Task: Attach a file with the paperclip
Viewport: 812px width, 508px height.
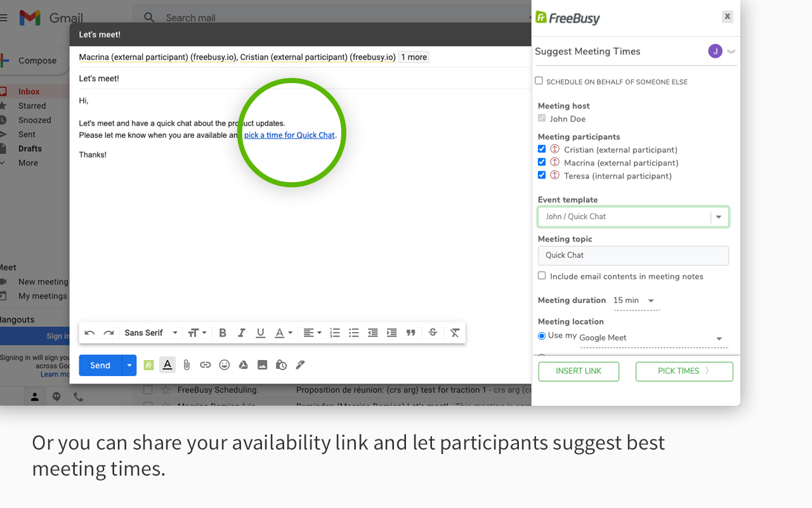Action: 187,365
